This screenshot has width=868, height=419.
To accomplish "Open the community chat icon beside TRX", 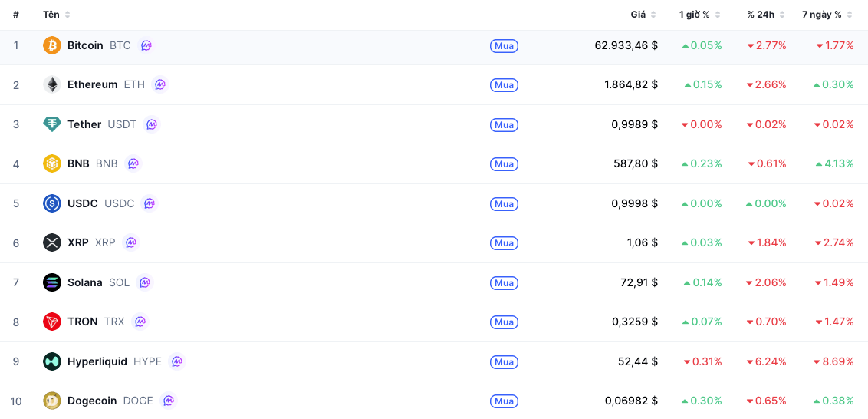I will (140, 322).
